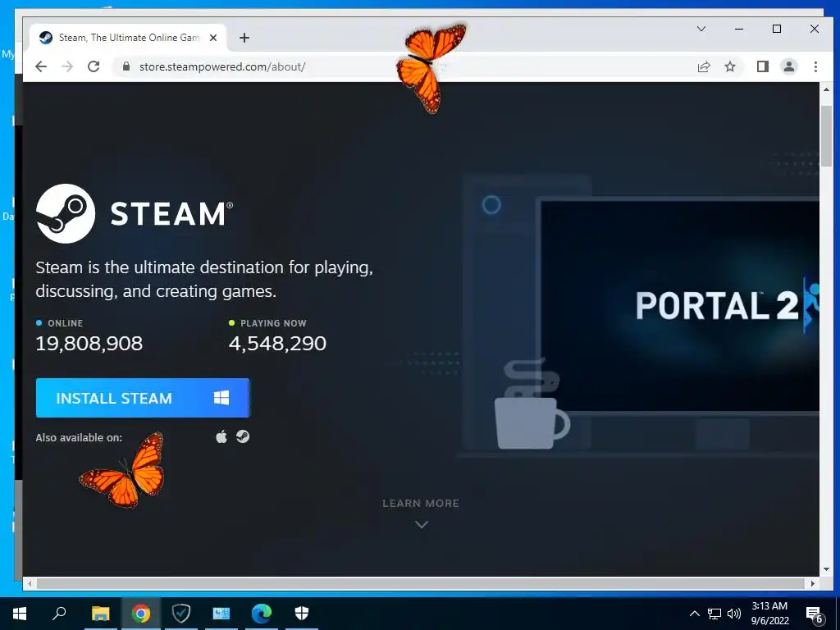This screenshot has height=630, width=840.
Task: Bookmark page with star icon
Action: (x=729, y=66)
